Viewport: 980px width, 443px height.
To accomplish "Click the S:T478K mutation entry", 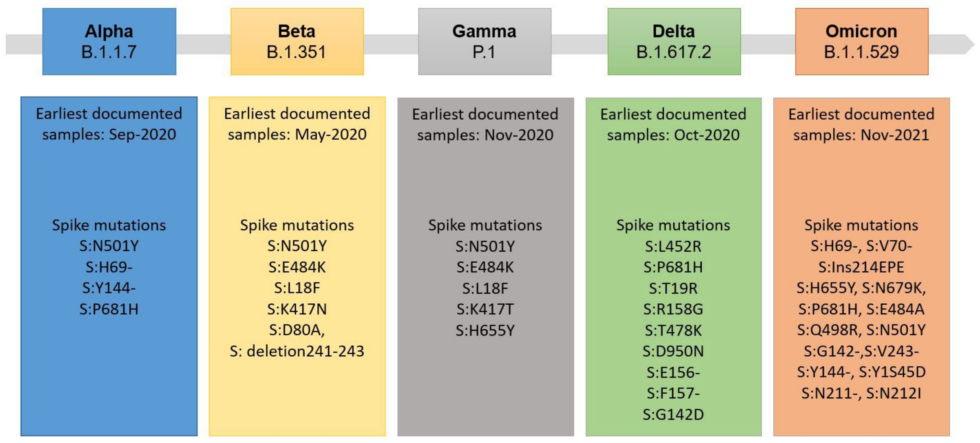I will 673,330.
